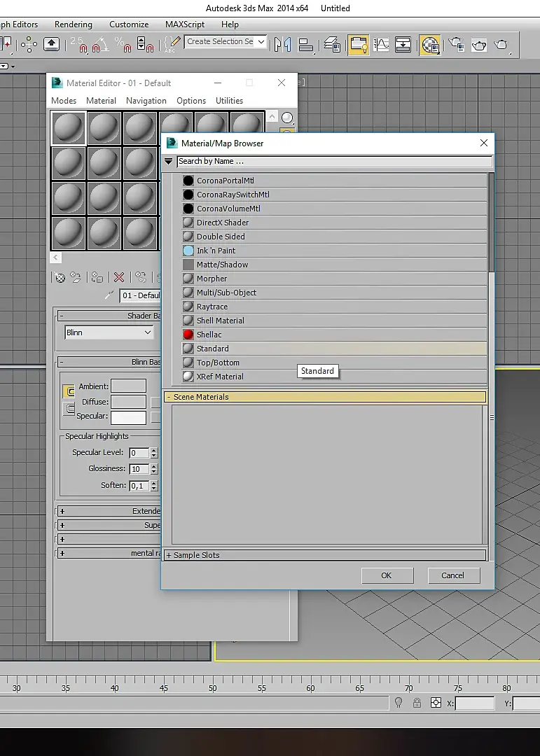Click the Ambient color swatch
Viewport: 540px width, 756px height.
tap(128, 386)
